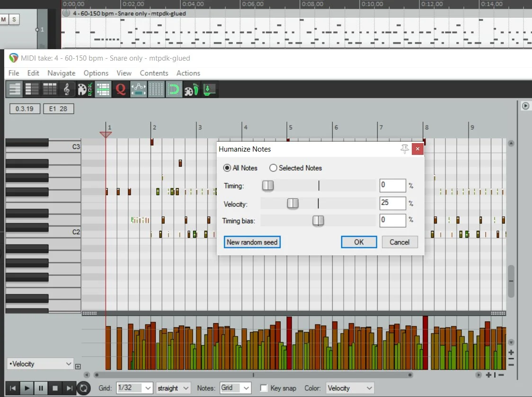
Task: Click the E1 28 note display box
Action: [x=58, y=108]
